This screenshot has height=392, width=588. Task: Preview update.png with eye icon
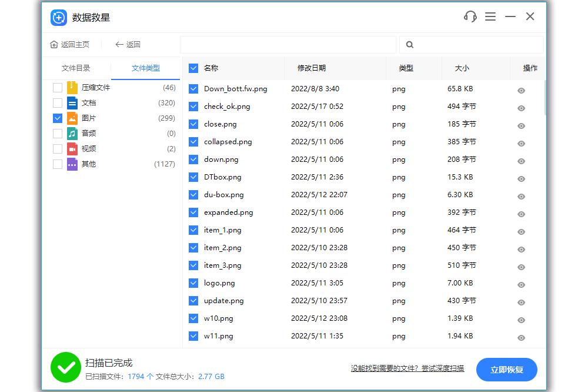tap(521, 303)
